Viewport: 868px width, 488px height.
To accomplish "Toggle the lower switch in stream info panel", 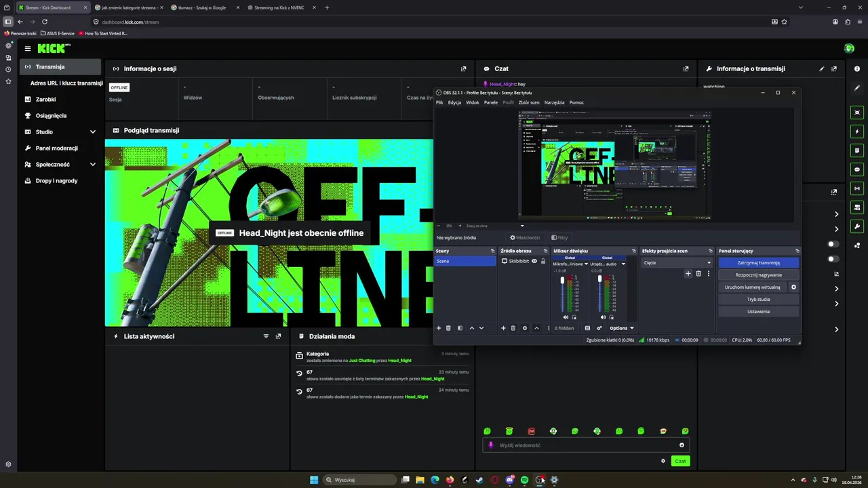I will 833,259.
